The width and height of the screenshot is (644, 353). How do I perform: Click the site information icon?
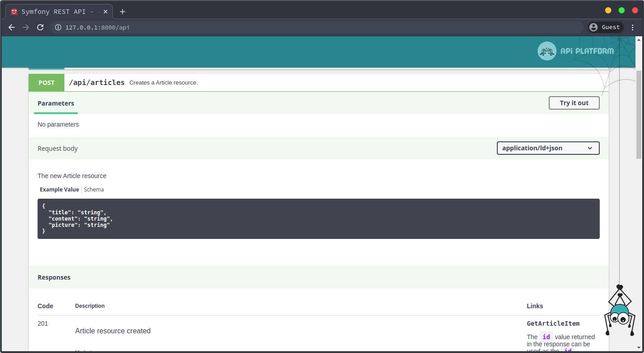(58, 27)
